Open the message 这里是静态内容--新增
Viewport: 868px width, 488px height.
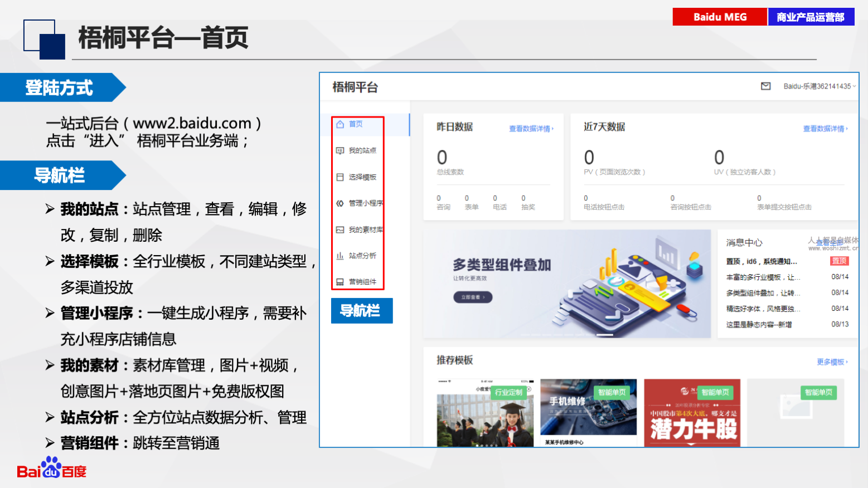[759, 324]
